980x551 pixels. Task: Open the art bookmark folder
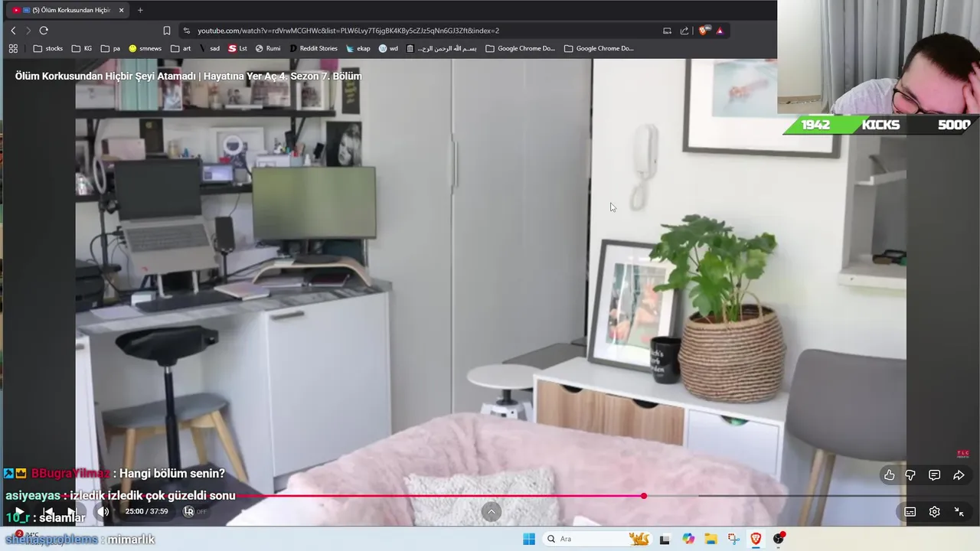tap(181, 48)
